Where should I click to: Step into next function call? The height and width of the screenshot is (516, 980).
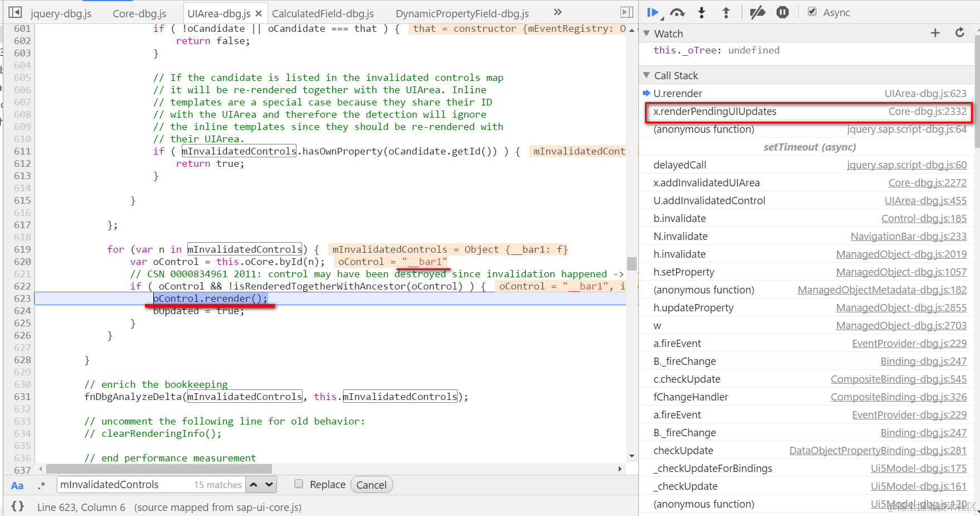click(x=702, y=13)
